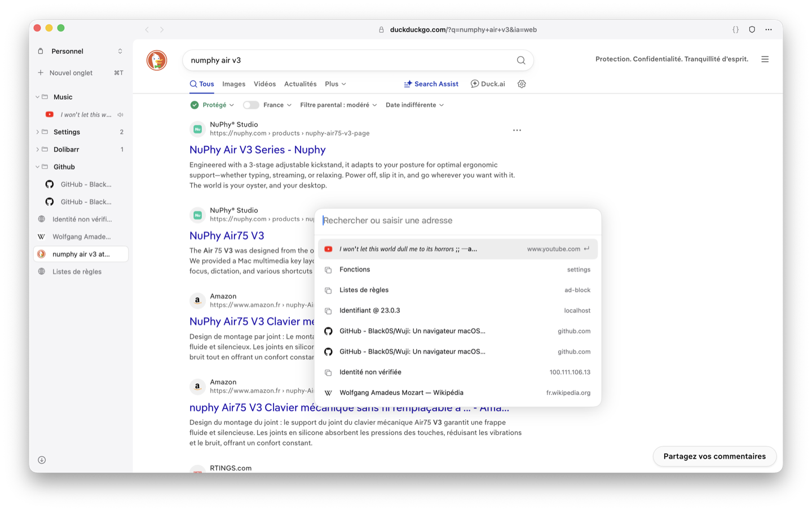The width and height of the screenshot is (812, 511).
Task: Choose Listes de règles ad-block suggestion
Action: pyautogui.click(x=458, y=290)
